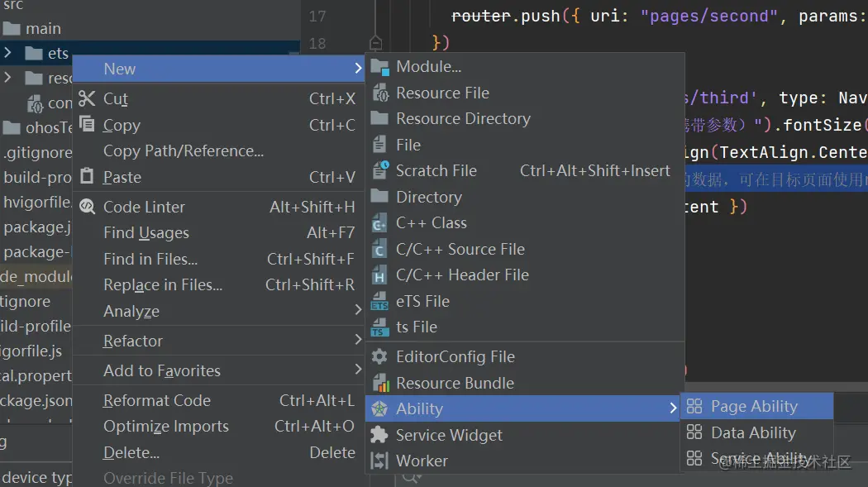Create new Data Ability

pyautogui.click(x=756, y=432)
